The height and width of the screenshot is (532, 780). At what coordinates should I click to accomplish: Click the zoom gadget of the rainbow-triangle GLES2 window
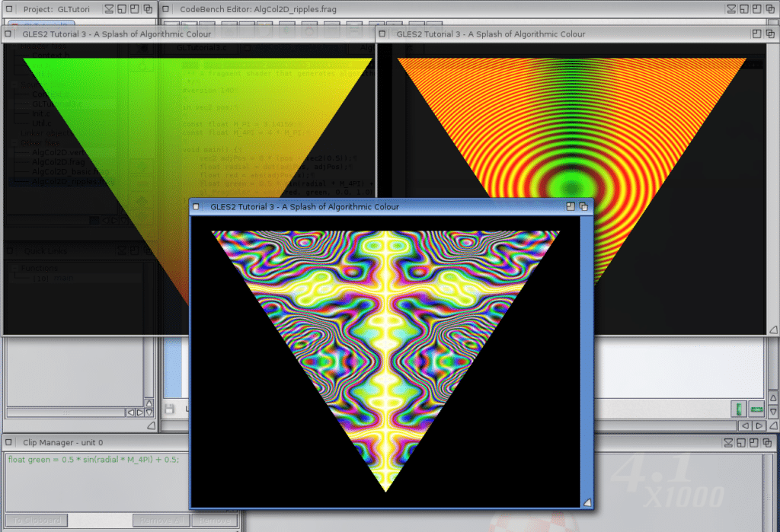click(570, 206)
